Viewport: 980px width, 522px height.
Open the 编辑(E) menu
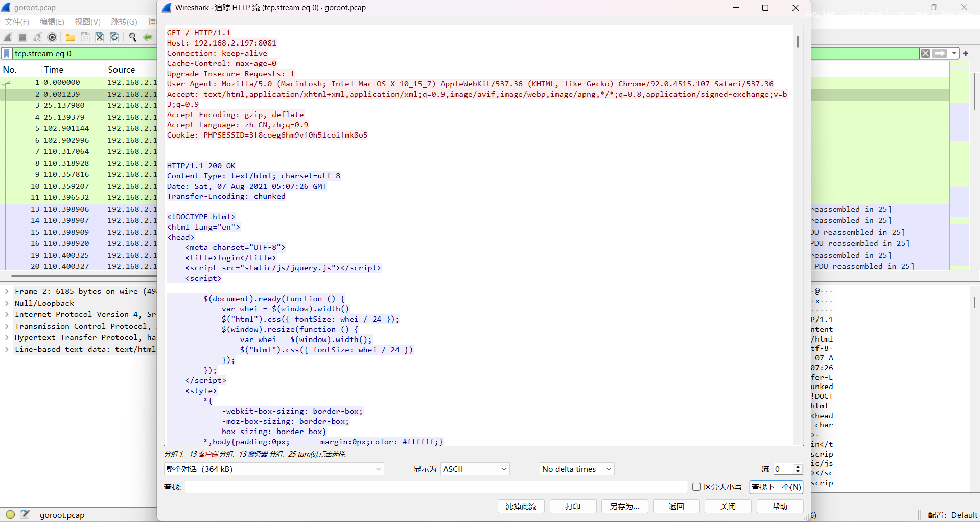52,21
